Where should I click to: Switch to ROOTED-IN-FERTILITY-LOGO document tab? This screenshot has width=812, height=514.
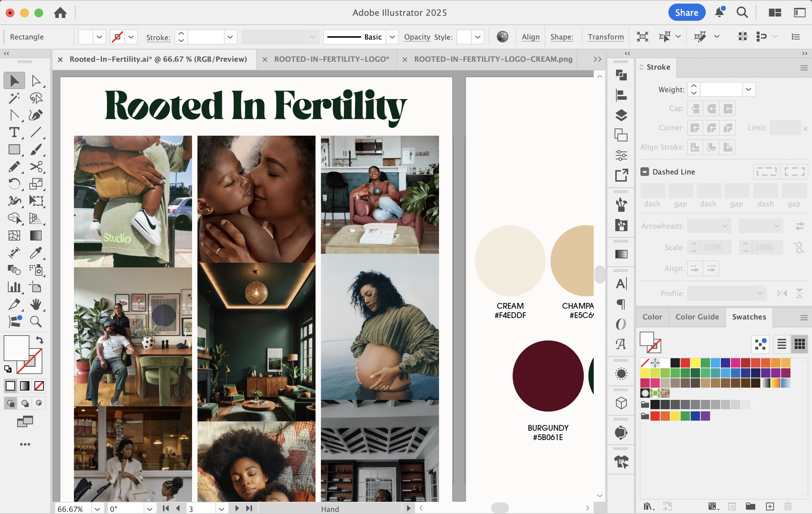pos(331,59)
